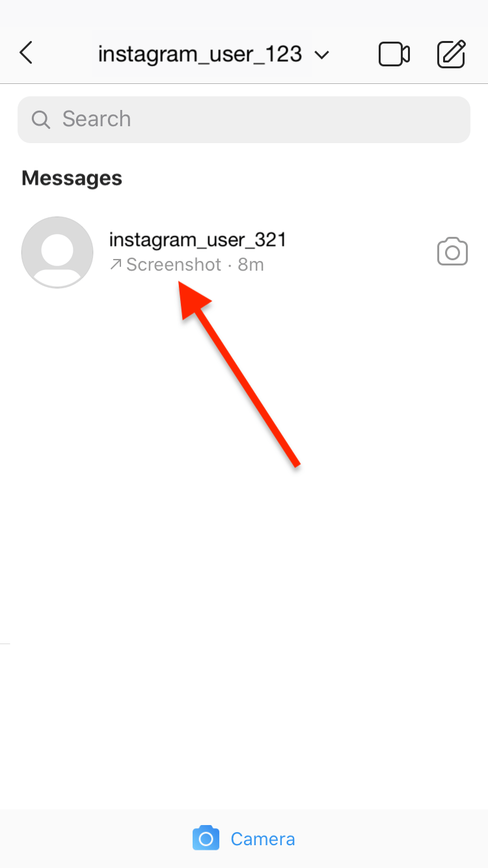
Task: Tap the 8m timestamp on the conversation
Action: pos(251,265)
